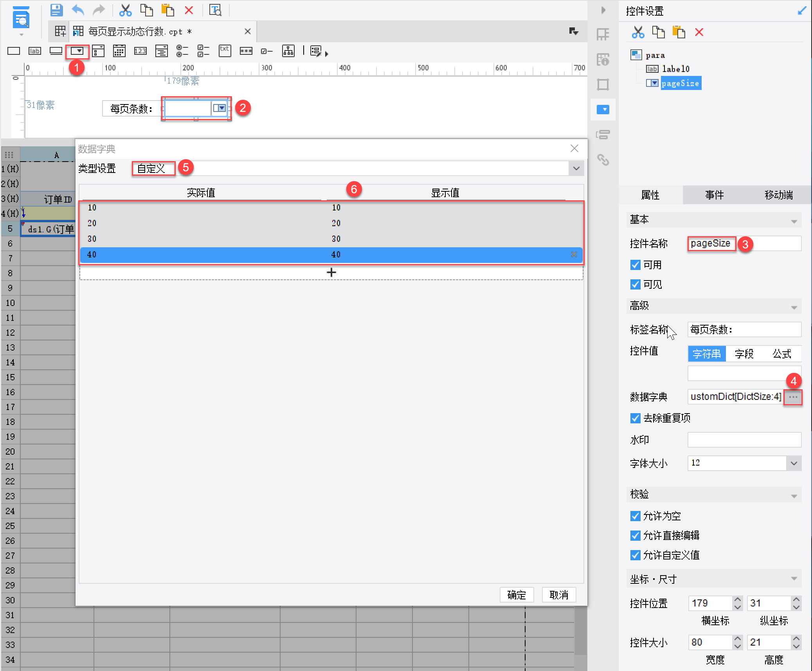Uncheck the 可用 checkbox
Screen dimensions: 812x671
[636, 265]
